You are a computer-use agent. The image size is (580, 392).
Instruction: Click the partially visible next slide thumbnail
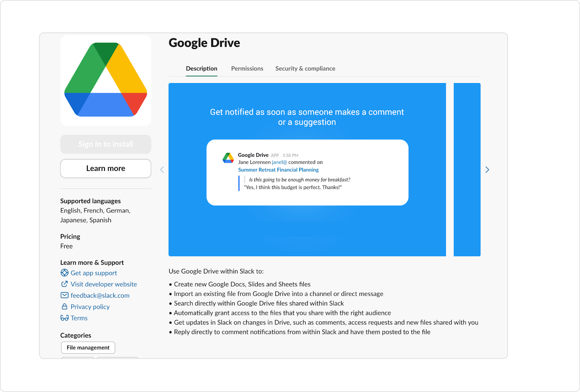pos(467,170)
